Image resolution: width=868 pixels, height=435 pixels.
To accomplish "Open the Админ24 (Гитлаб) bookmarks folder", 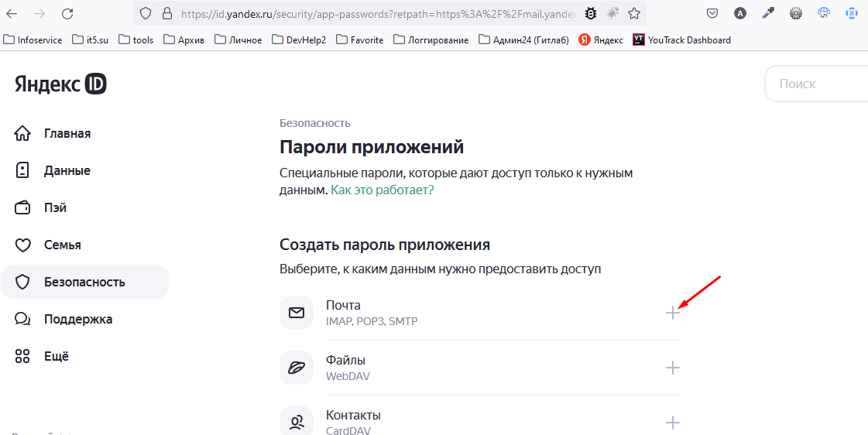I will point(523,39).
